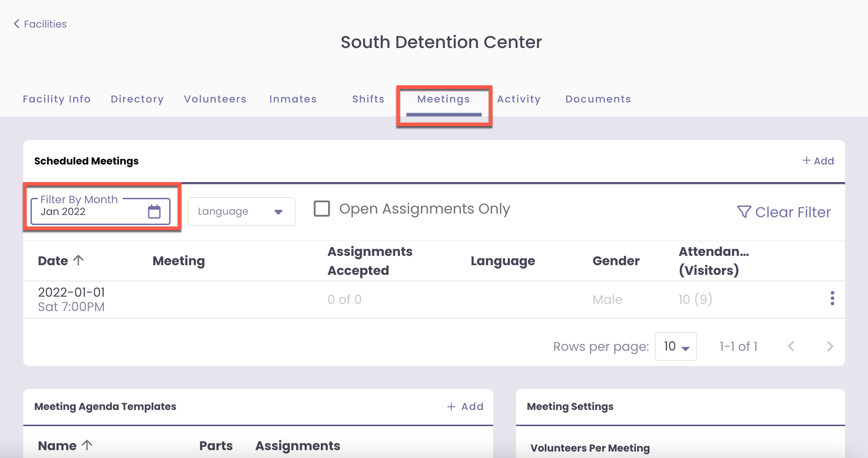Click the Filter By Month field

coord(90,211)
